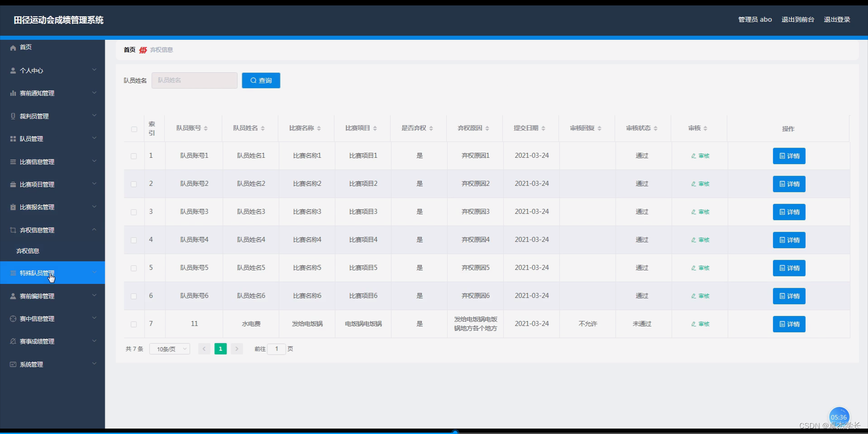The image size is (868, 434).
Task: Click the previous page arrow
Action: coord(204,349)
